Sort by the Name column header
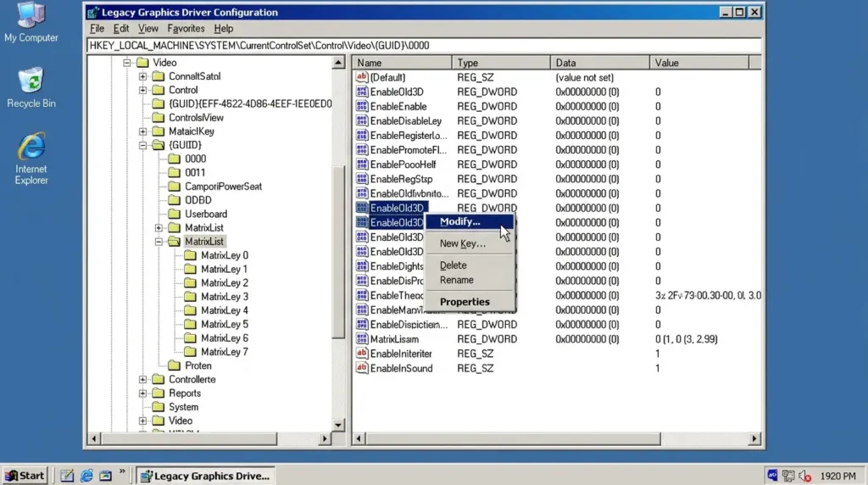The image size is (868, 485). (403, 63)
